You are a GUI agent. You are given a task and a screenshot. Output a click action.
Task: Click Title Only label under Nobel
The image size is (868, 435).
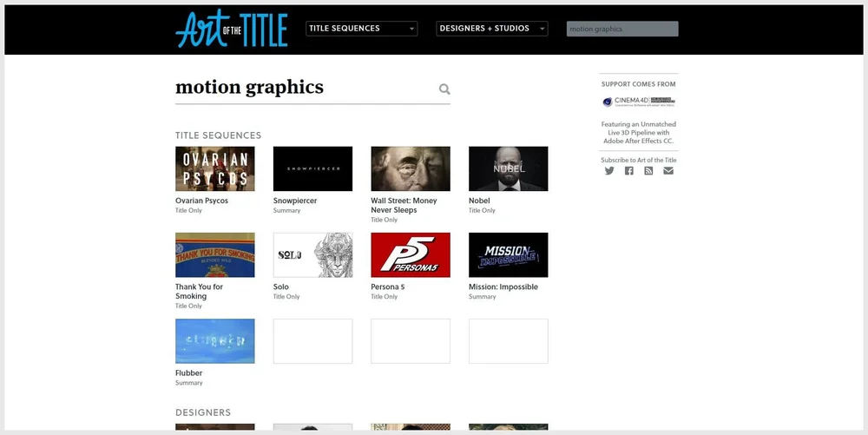[x=482, y=210]
